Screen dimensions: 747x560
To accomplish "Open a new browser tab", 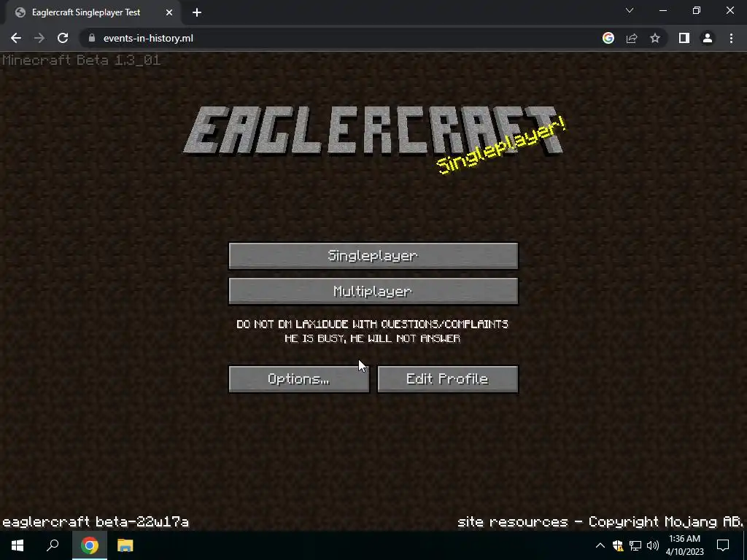I will coord(197,12).
